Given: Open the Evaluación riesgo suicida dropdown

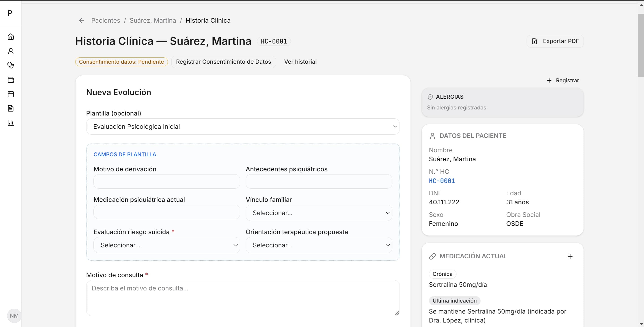Looking at the screenshot, I should tap(166, 245).
